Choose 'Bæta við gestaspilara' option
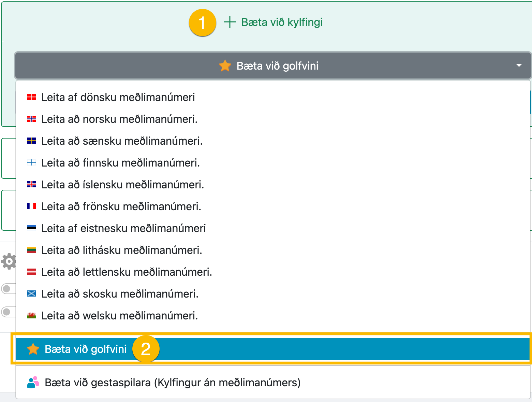The image size is (532, 402). pyautogui.click(x=173, y=383)
